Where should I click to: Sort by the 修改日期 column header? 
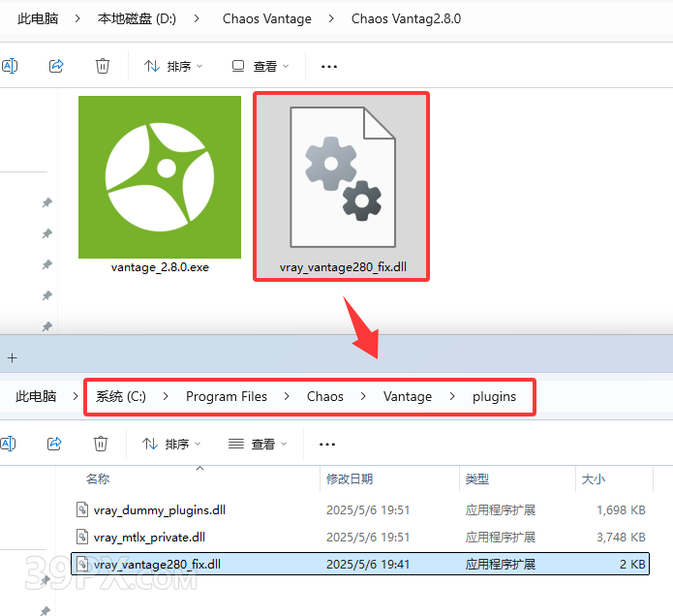point(350,478)
